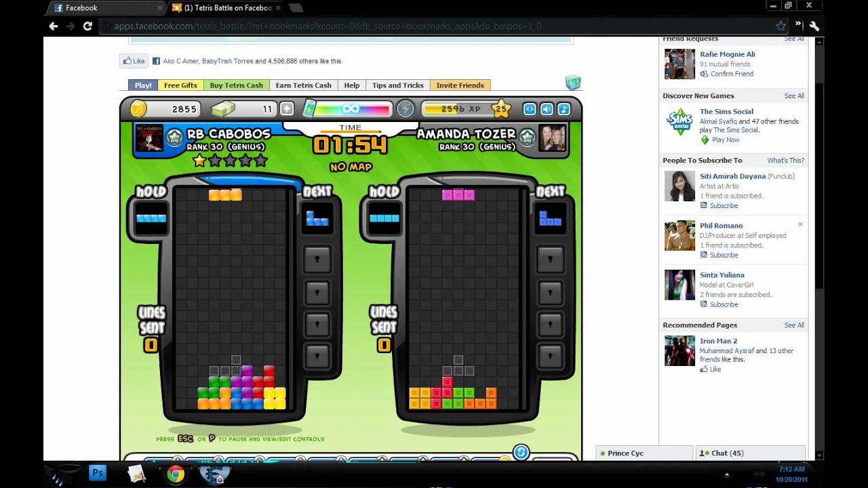Click See All in Discover New Games
Screen dimensions: 868x488
[x=794, y=96]
